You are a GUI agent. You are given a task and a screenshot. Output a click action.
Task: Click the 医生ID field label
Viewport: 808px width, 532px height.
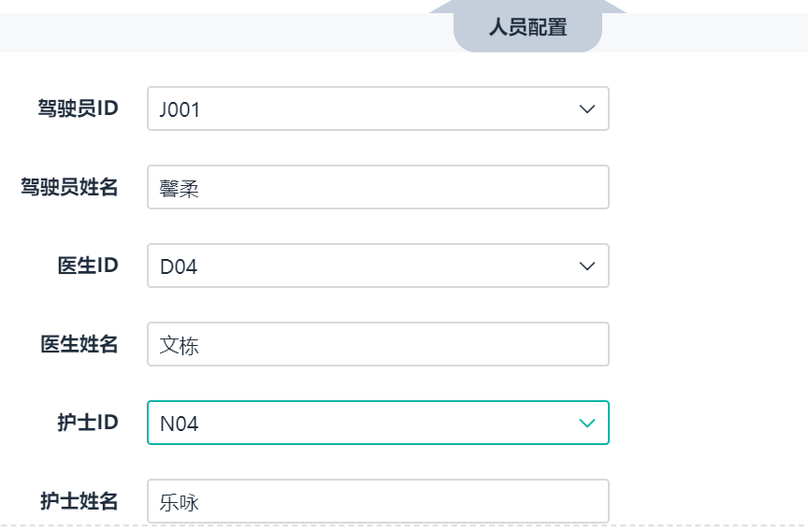88,266
